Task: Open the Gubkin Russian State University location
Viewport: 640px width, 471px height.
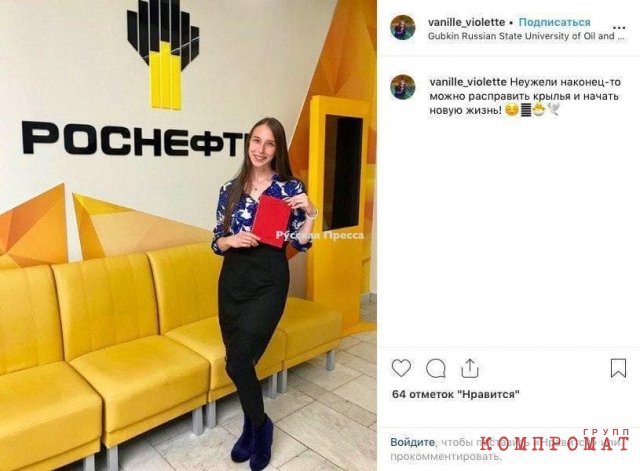Action: (x=526, y=36)
